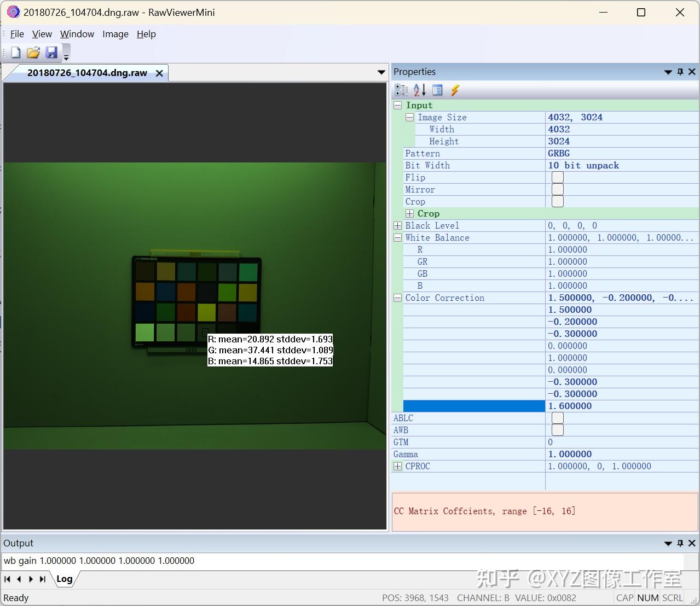Click previous output tab arrow
The height and width of the screenshot is (606, 700).
19,579
